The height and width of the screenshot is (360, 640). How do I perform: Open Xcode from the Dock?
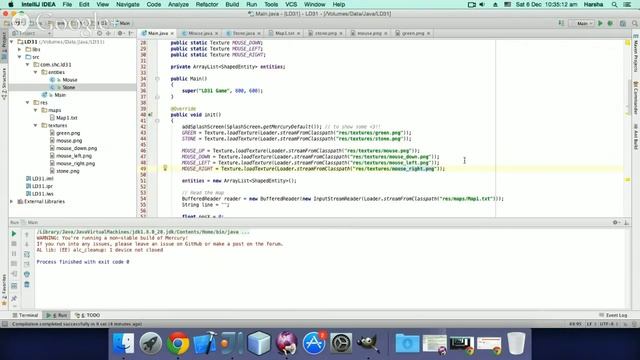pos(204,342)
